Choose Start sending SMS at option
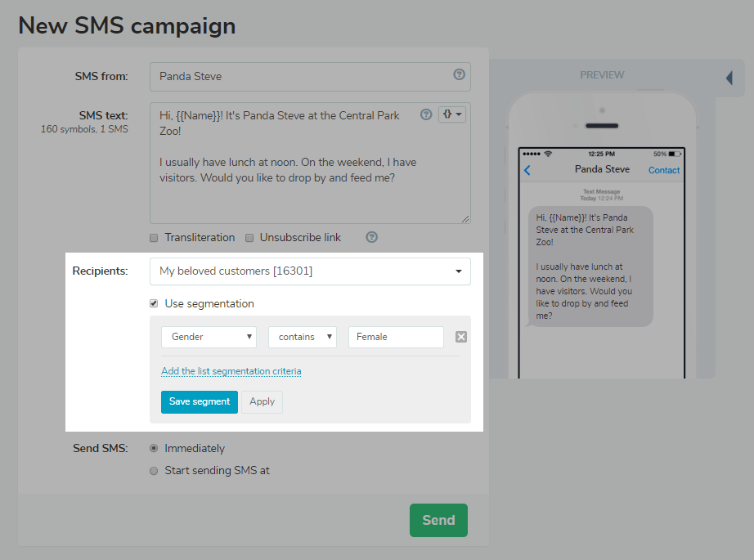The image size is (754, 560). (x=154, y=471)
